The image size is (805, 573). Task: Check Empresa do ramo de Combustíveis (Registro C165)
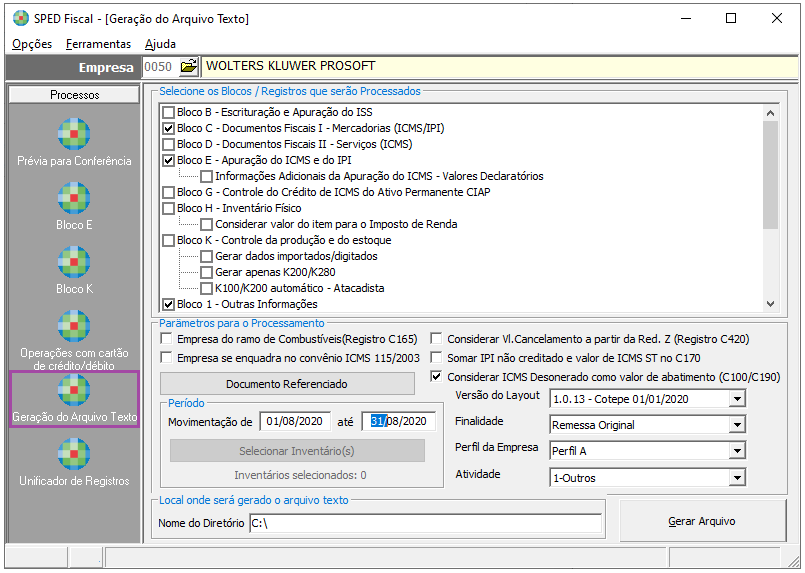point(166,339)
